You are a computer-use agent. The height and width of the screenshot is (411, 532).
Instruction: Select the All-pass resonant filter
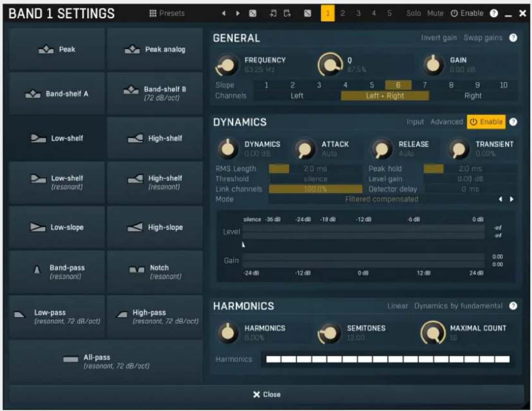106,362
